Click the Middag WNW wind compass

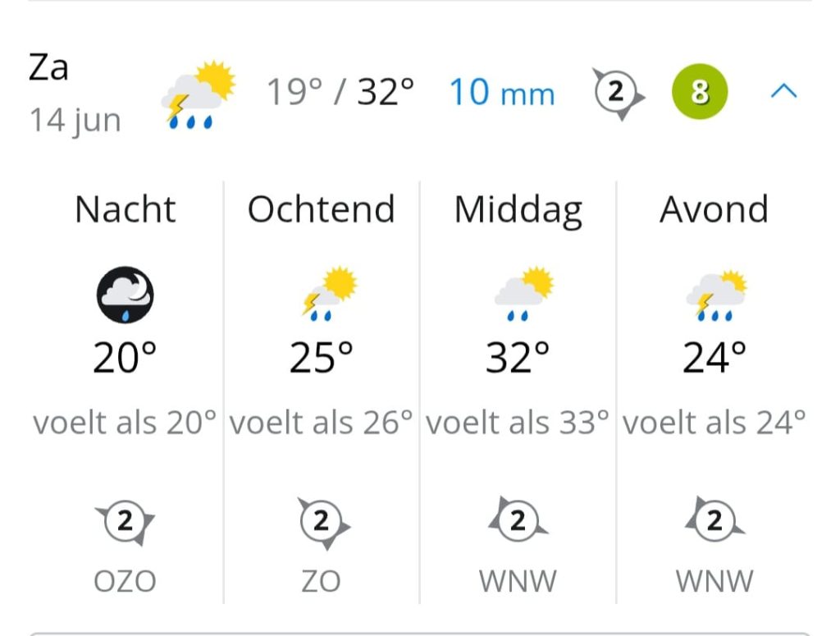pyautogui.click(x=518, y=520)
